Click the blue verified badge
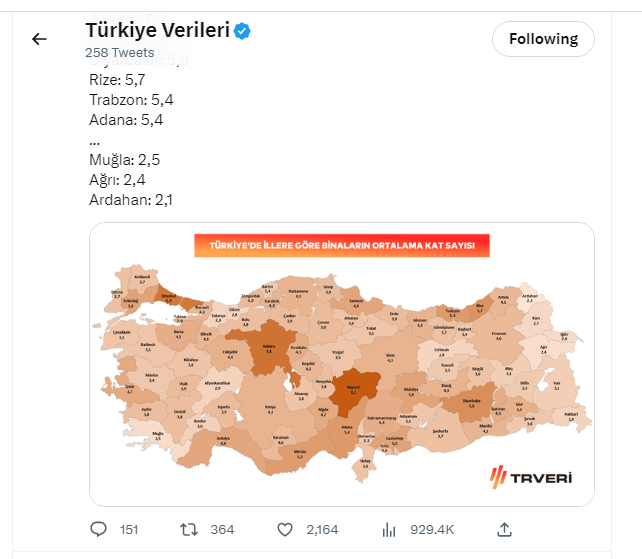642x559 pixels. [243, 32]
